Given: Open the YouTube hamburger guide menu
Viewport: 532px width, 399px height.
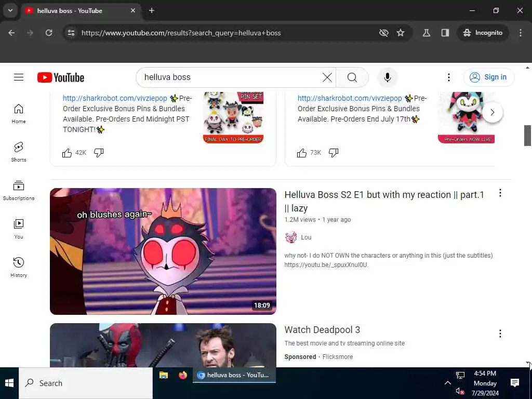Looking at the screenshot, I should [x=19, y=77].
